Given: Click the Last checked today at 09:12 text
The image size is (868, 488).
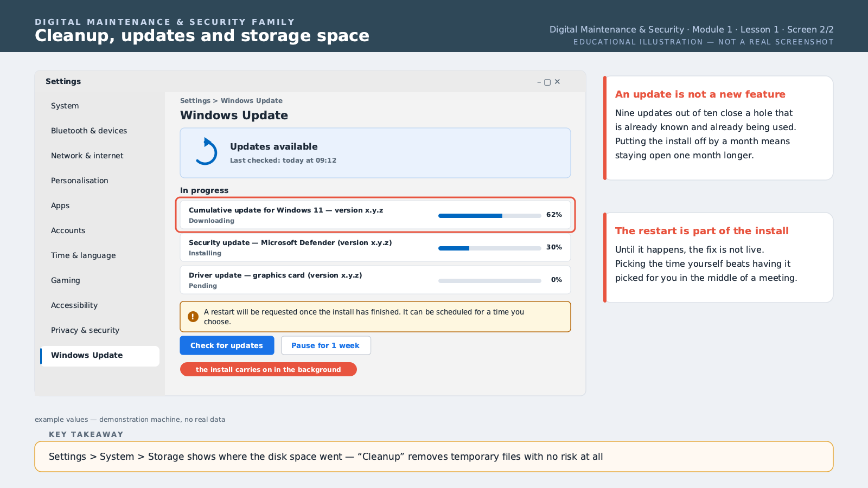Looking at the screenshot, I should pyautogui.click(x=283, y=160).
